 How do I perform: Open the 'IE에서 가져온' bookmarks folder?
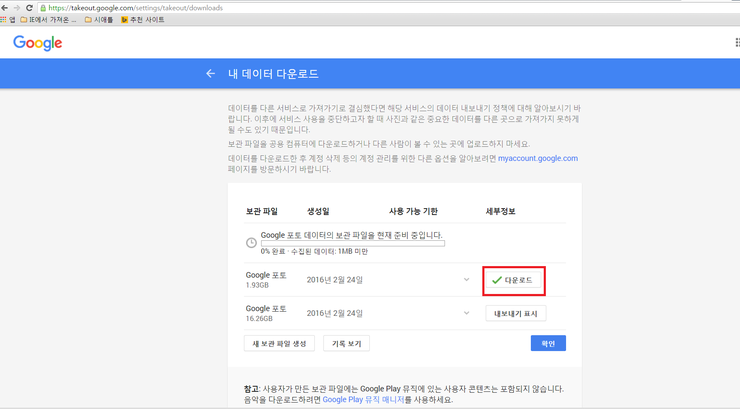pyautogui.click(x=48, y=20)
